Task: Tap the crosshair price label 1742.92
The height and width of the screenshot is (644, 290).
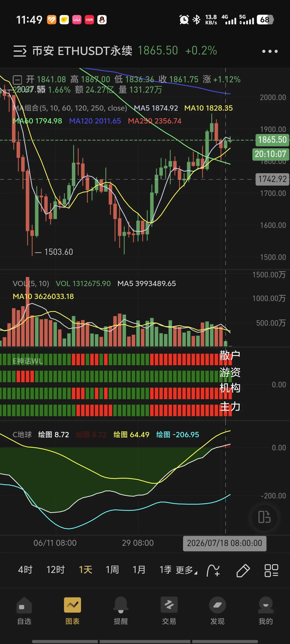Action: click(272, 179)
